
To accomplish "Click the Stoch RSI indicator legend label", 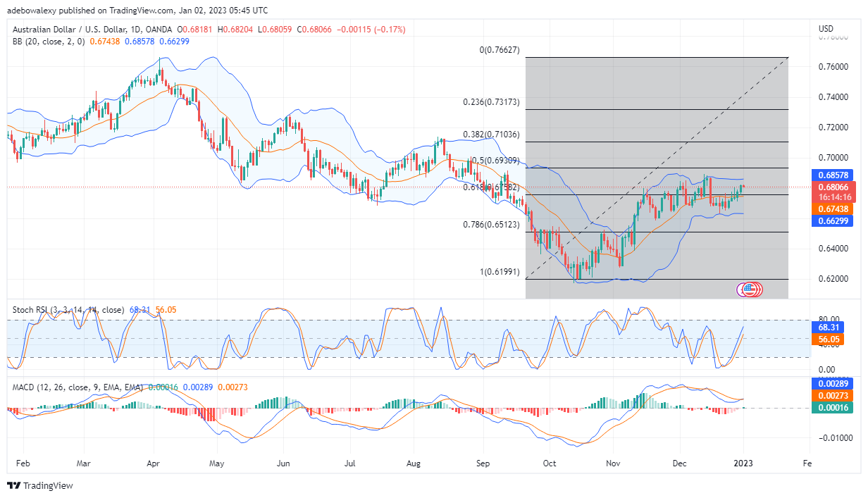I will click(x=69, y=309).
